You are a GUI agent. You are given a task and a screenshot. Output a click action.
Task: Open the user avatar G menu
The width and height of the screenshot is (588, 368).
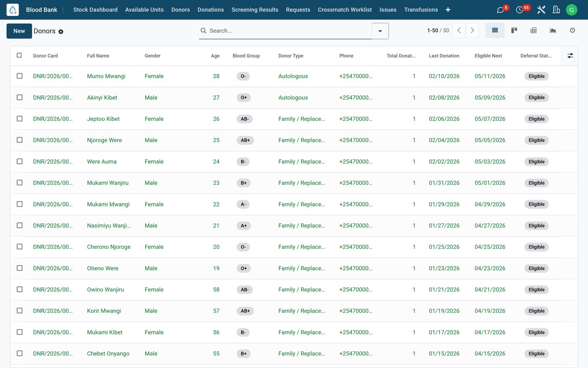point(571,10)
